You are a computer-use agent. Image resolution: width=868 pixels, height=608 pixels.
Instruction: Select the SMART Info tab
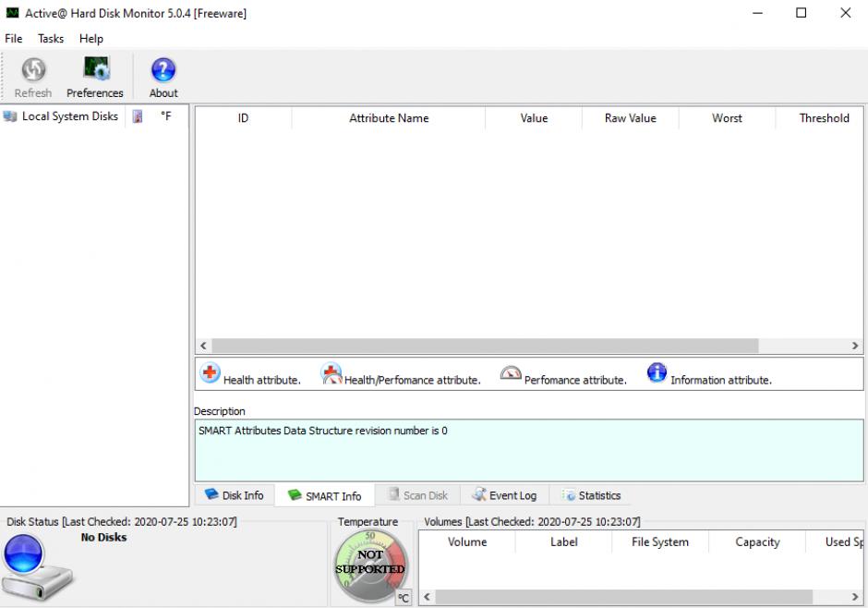(x=324, y=495)
